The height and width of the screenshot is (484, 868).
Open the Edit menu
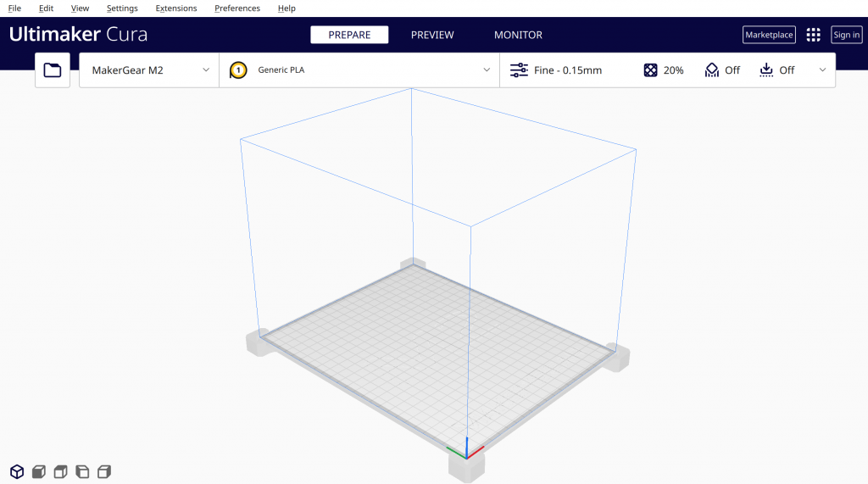(x=46, y=8)
